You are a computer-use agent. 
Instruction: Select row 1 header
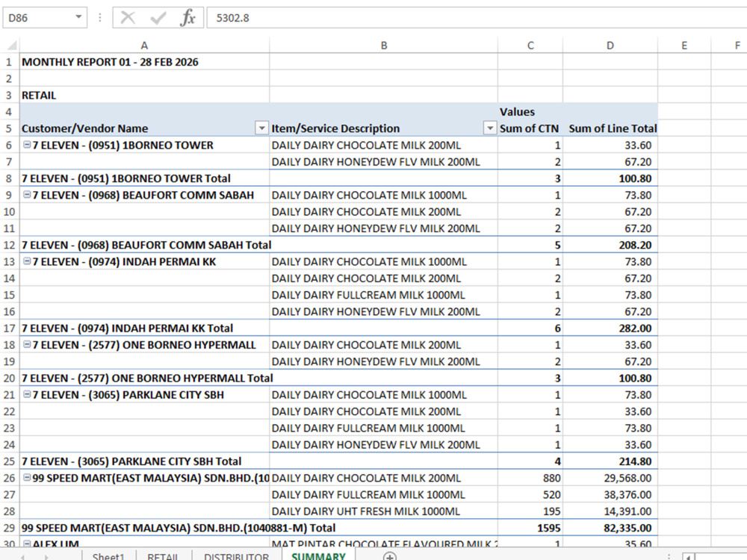tap(9, 62)
